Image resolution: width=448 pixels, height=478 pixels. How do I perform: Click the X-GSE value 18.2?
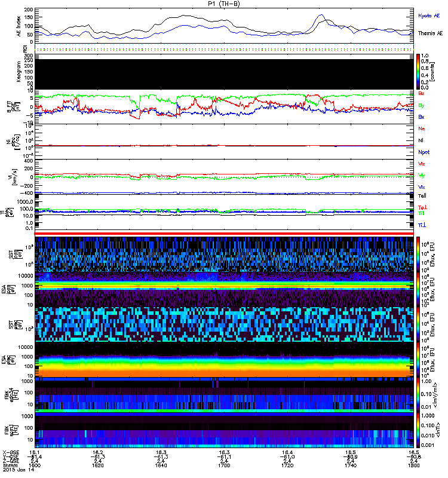point(98,452)
